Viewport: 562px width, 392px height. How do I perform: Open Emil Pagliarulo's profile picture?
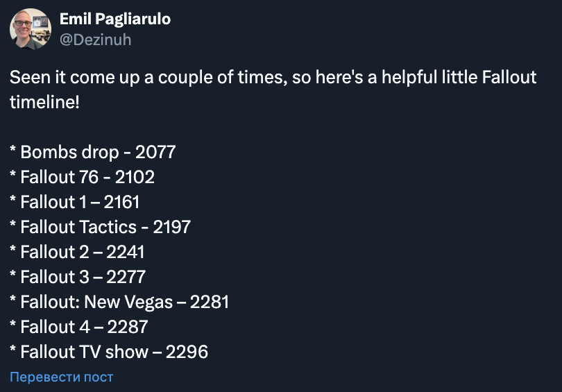(30, 29)
